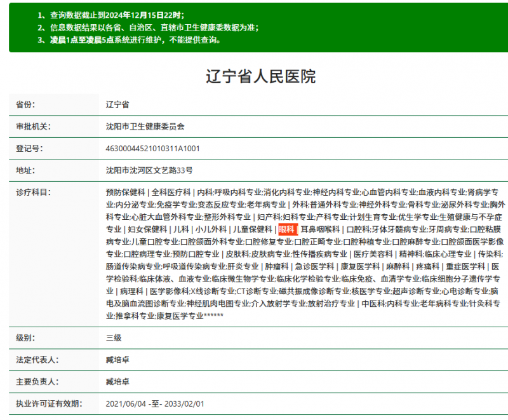The height and width of the screenshot is (420, 508).
Task: Select the highlighted 眼科 search term
Action: [x=286, y=229]
